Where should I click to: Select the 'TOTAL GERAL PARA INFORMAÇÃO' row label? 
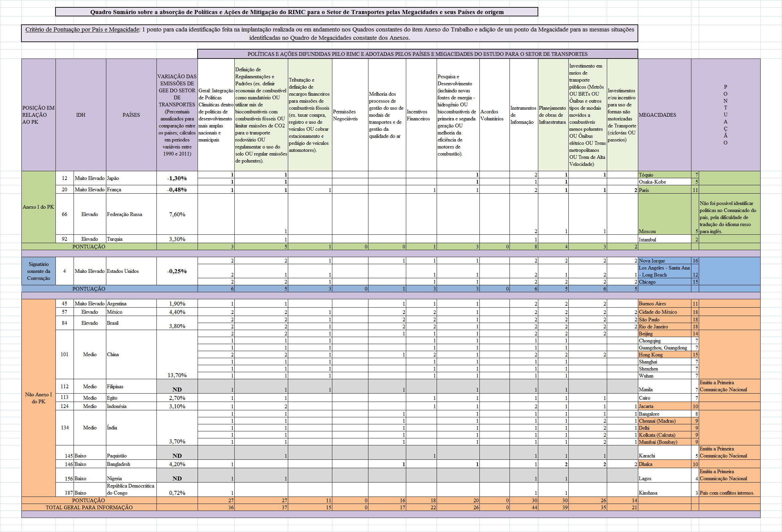click(x=89, y=508)
